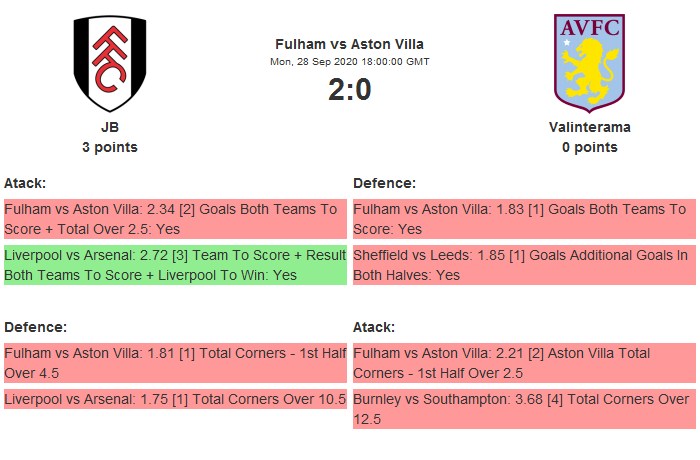Select the Total Corners Over 10.5 bet

(x=175, y=398)
